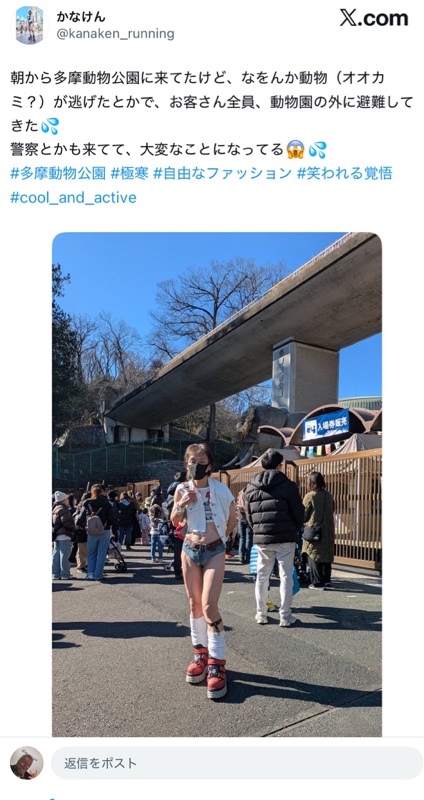Click the screaming face emoji in the post
The height and width of the screenshot is (800, 424).
tap(295, 150)
